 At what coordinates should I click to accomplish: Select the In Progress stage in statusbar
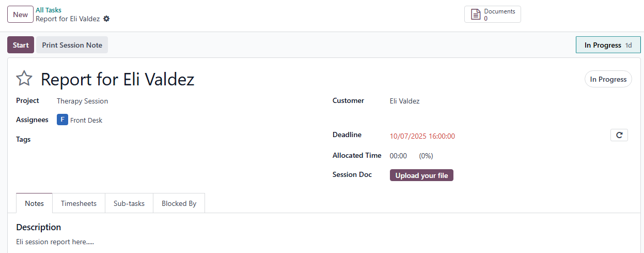608,45
